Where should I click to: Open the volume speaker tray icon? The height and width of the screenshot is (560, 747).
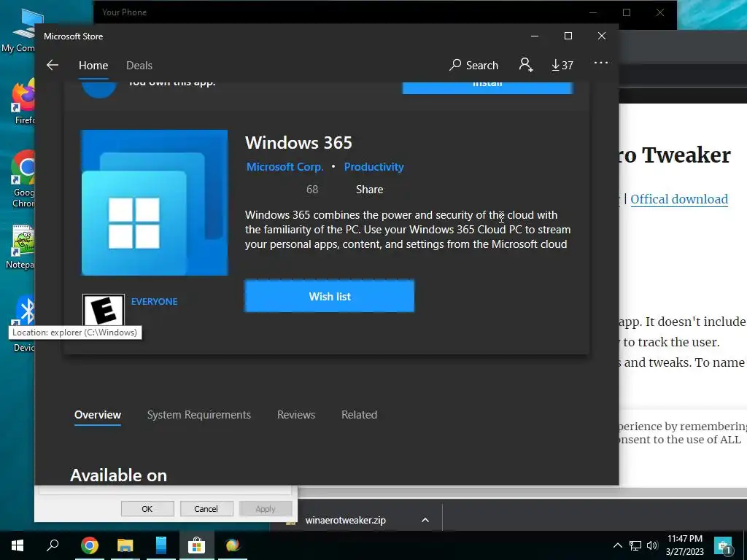(652, 545)
